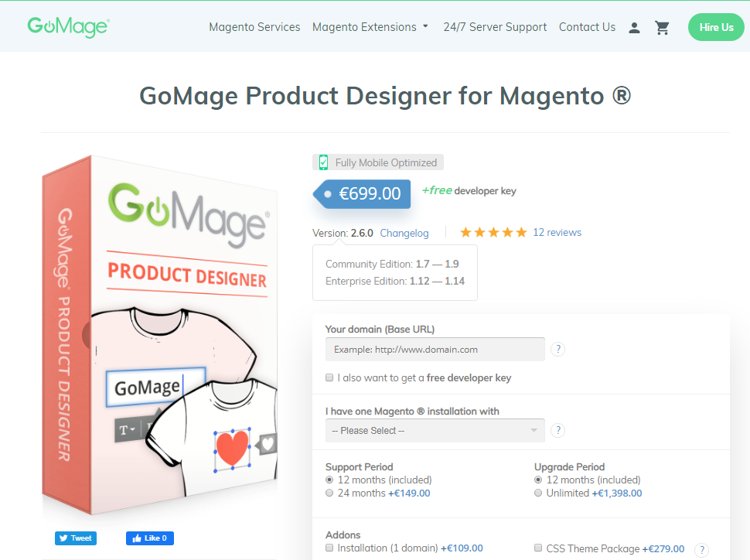Screen dimensions: 750x560
Task: Click the Your domain (Base URL) label
Action: coord(380,330)
